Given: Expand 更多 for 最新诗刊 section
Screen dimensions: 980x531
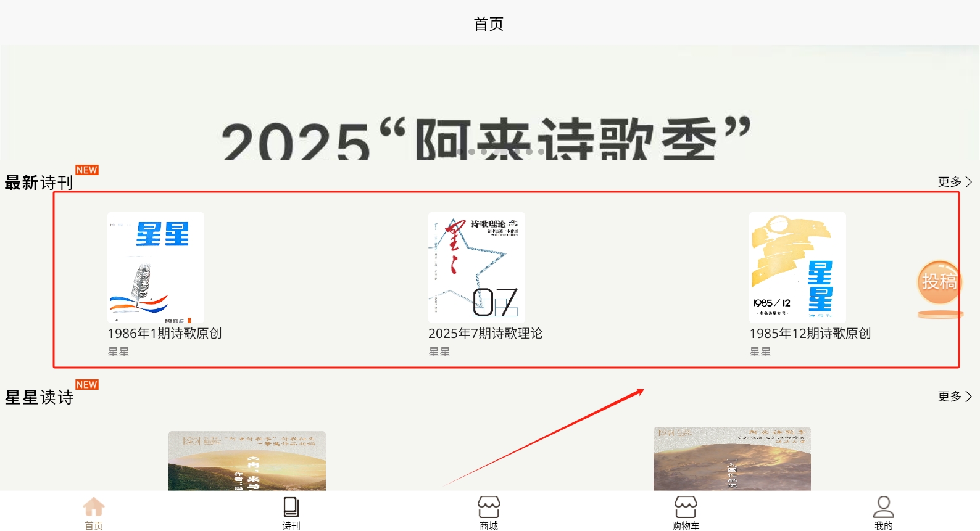Looking at the screenshot, I should coord(955,181).
